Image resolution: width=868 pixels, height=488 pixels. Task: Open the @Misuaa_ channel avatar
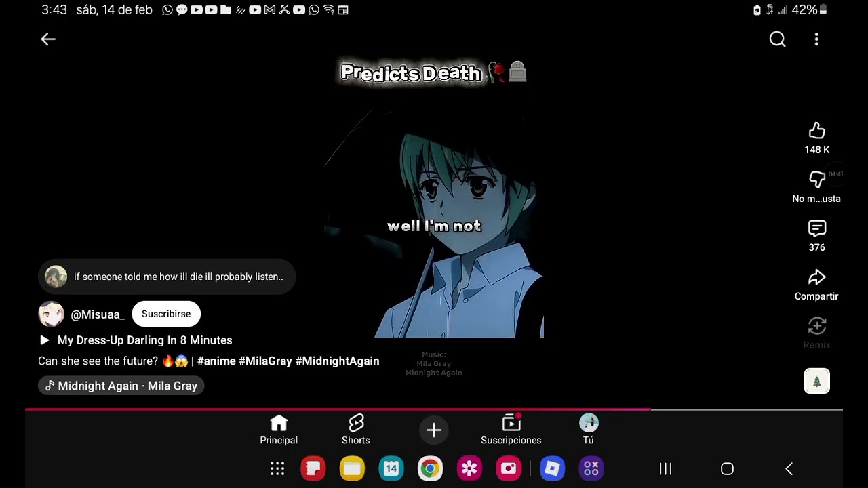pos(51,314)
